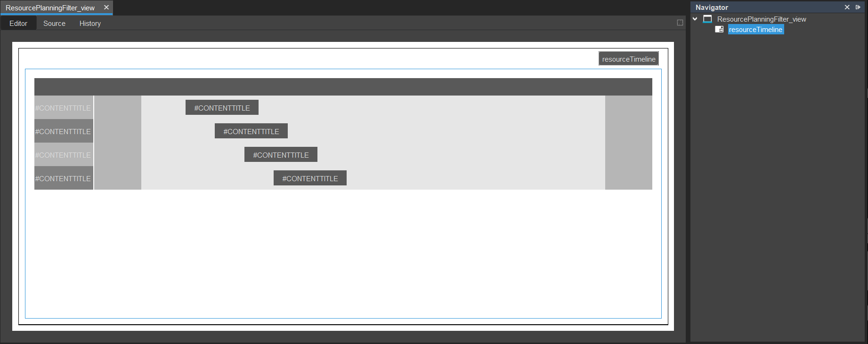Click the first row's #CONTENTTITLE resource header
The image size is (868, 344).
tap(64, 108)
